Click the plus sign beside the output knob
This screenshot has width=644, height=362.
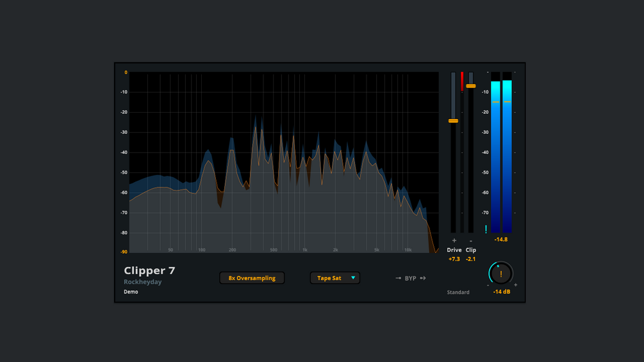coord(515,285)
